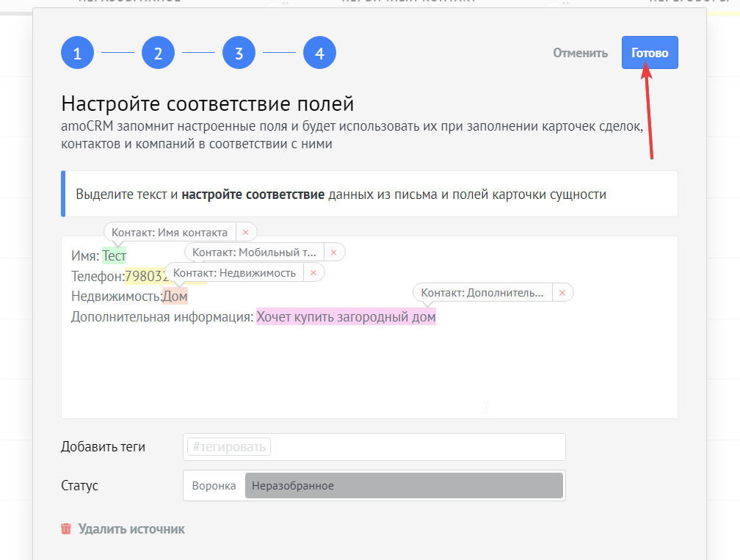Open the 'Контакт: Недвижимость' mapping label
The image size is (740, 560).
[x=234, y=273]
